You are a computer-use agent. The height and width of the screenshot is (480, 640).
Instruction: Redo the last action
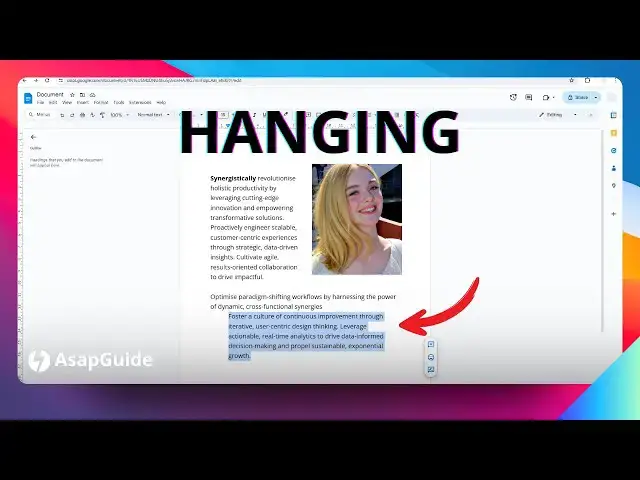pos(72,115)
